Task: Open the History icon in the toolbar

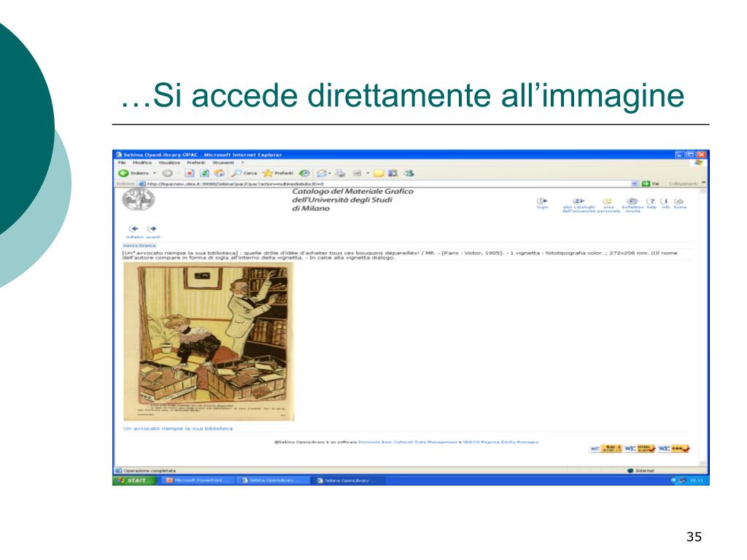Action: coord(304,174)
